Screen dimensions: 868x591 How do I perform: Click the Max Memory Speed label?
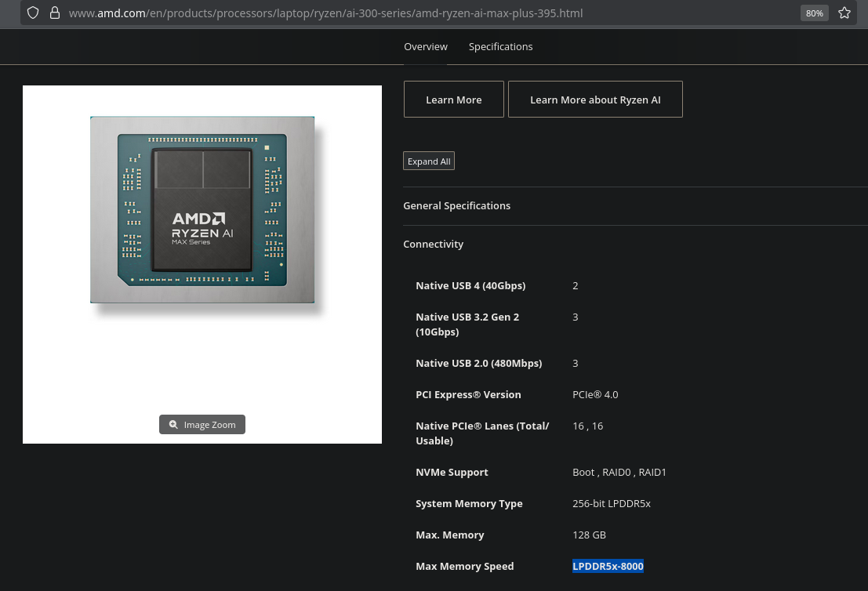[464, 567]
